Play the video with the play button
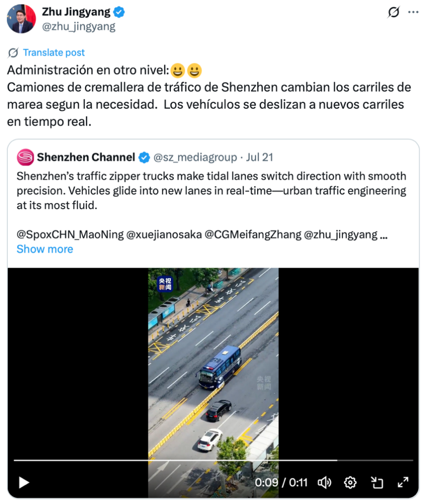The image size is (425, 504). [24, 482]
